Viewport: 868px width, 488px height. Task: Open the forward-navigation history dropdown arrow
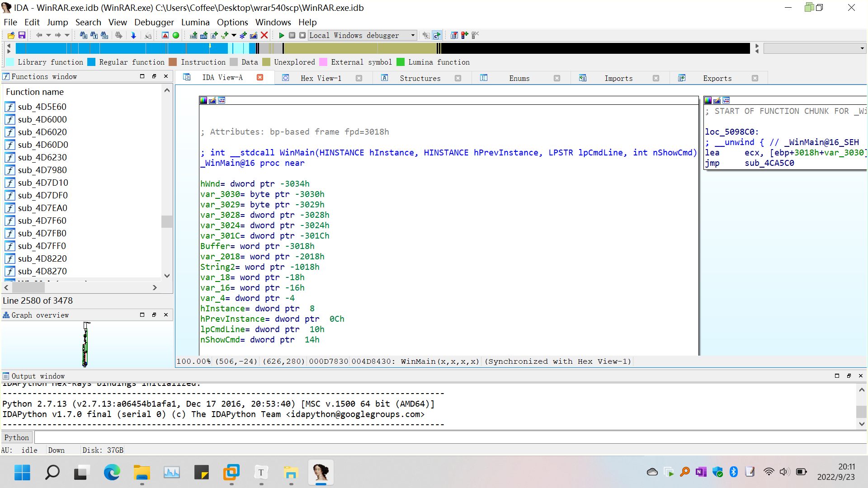(x=67, y=35)
